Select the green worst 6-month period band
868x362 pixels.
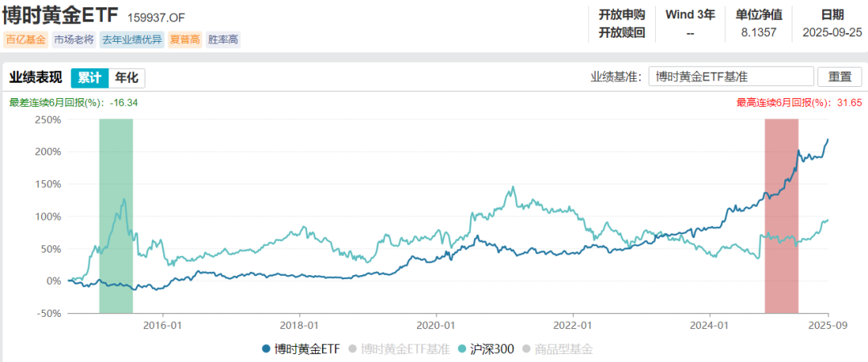pos(117,216)
